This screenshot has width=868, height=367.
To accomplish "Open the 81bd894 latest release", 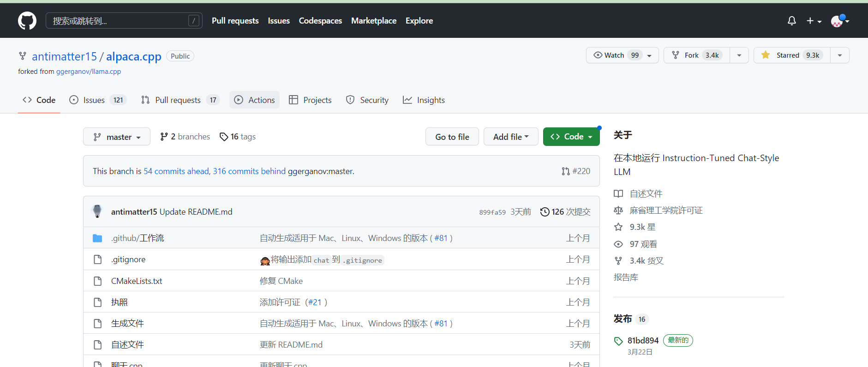I will [643, 341].
